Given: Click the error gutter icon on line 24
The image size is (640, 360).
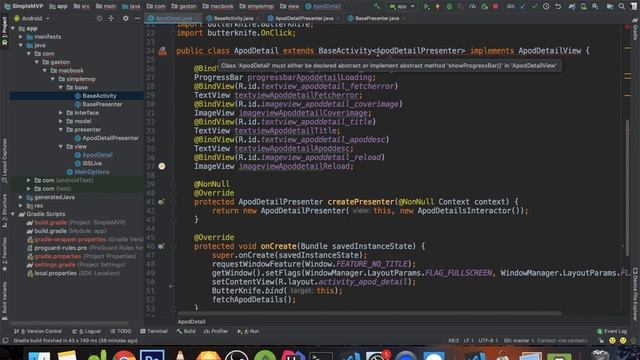Looking at the screenshot, I should point(162,51).
